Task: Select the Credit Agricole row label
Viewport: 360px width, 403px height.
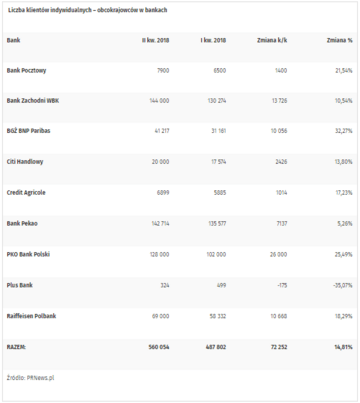Action: pyautogui.click(x=26, y=193)
